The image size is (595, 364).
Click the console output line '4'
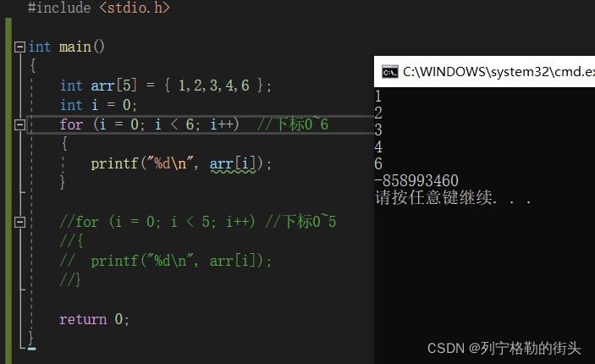[x=378, y=147]
